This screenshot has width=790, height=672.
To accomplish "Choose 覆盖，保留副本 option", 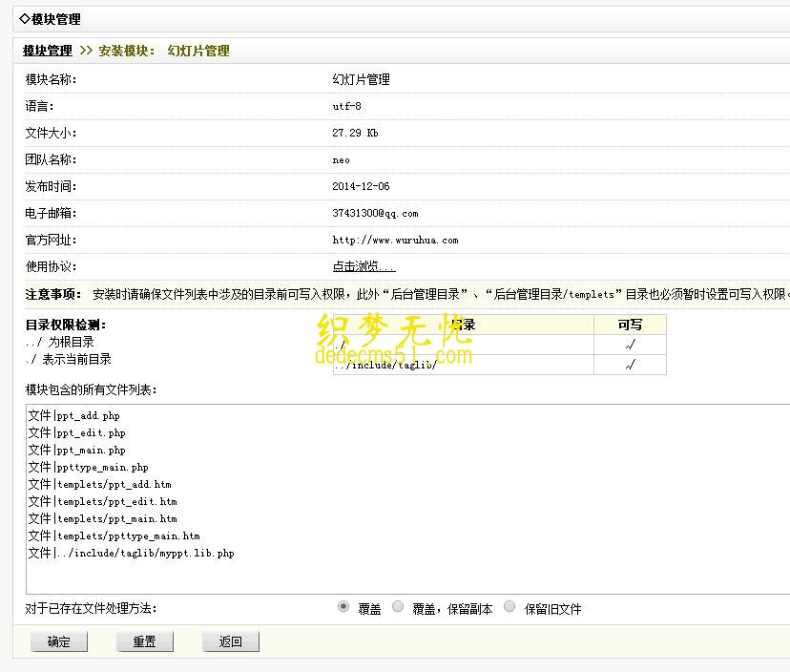I will tap(397, 607).
